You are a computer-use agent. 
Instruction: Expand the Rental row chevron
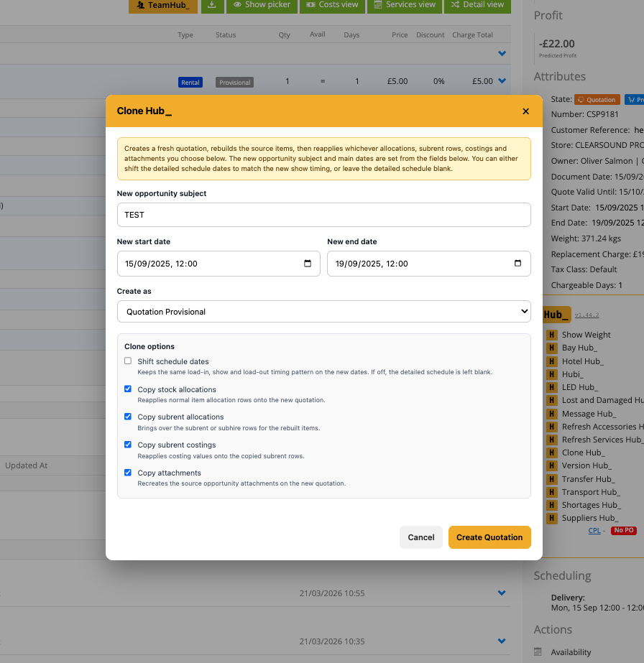(x=502, y=80)
